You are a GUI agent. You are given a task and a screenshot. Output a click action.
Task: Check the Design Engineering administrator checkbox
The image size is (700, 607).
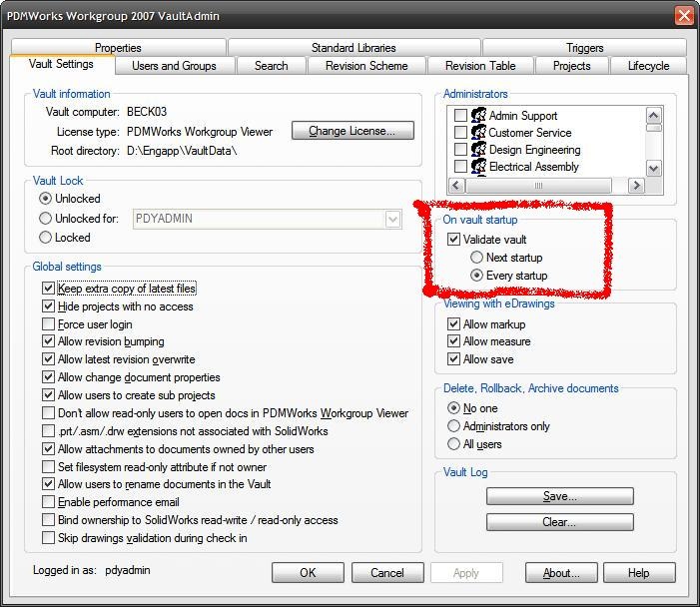pos(460,149)
